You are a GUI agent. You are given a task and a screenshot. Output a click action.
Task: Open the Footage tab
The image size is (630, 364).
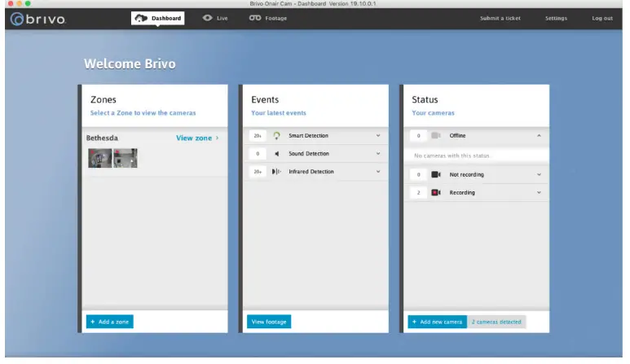coord(268,18)
